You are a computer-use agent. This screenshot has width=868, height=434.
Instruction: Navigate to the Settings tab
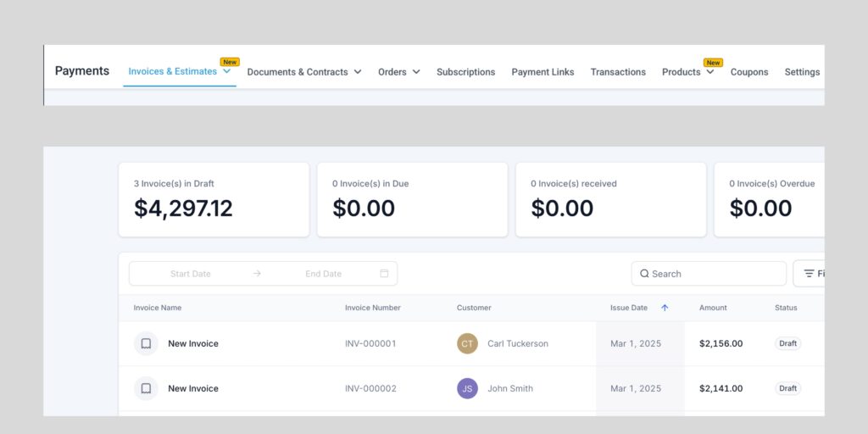[802, 72]
